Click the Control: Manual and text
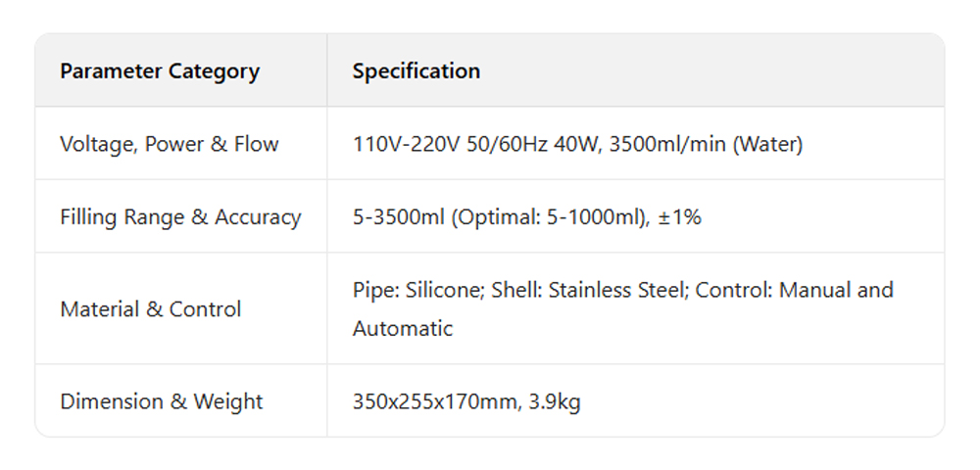980x470 pixels. point(794,290)
